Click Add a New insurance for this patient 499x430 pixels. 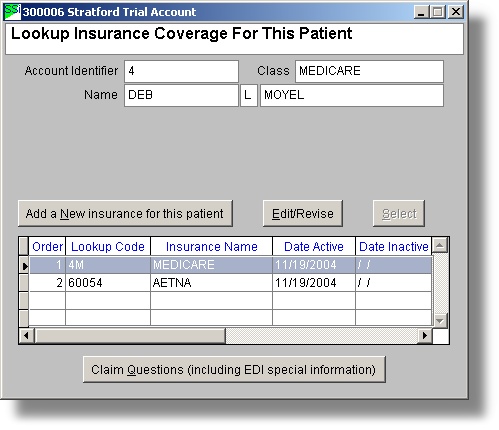click(x=125, y=213)
